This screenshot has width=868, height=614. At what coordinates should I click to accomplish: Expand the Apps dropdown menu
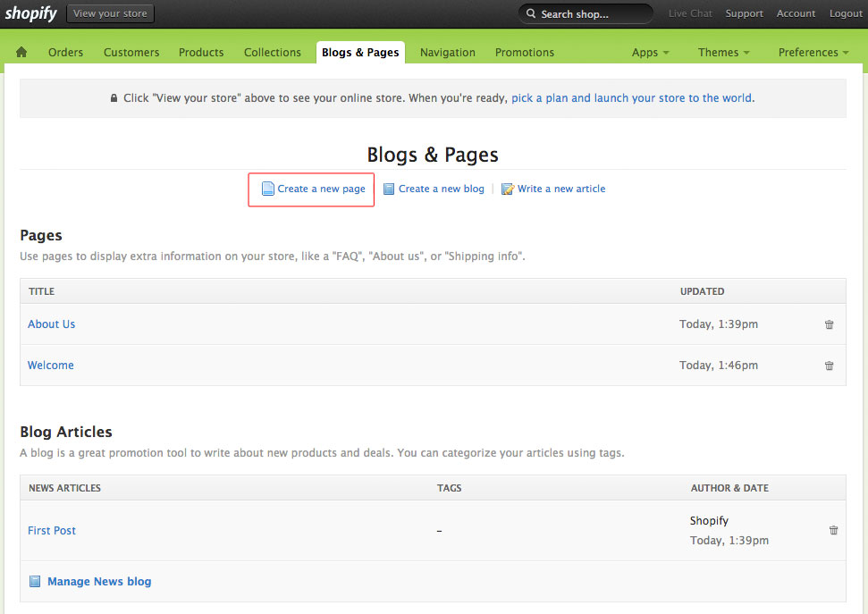(651, 53)
